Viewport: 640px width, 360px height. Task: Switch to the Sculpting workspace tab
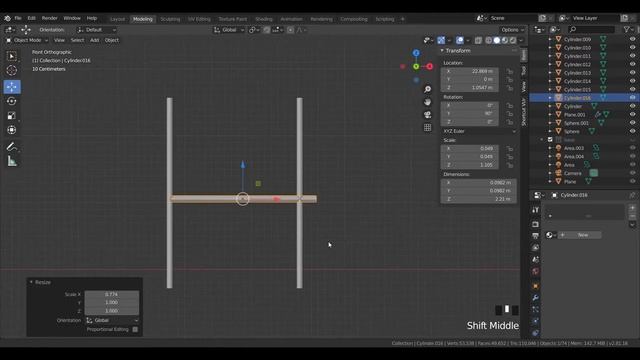170,19
